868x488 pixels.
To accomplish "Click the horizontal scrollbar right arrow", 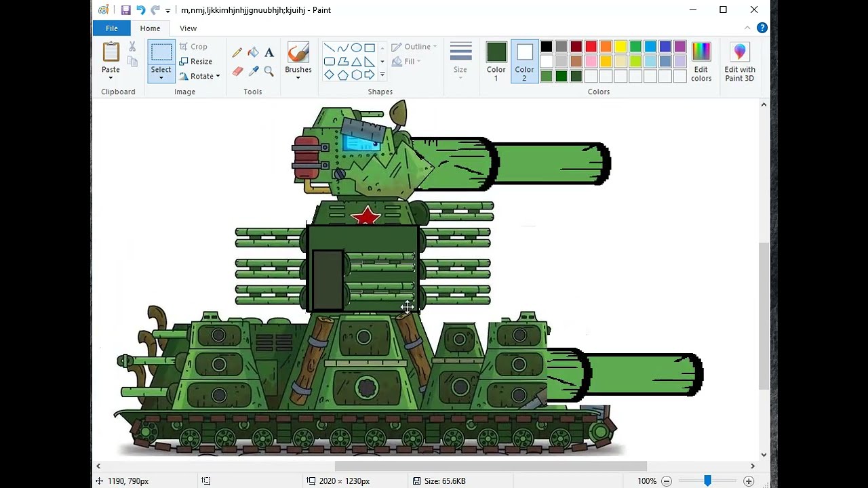I will pos(753,466).
